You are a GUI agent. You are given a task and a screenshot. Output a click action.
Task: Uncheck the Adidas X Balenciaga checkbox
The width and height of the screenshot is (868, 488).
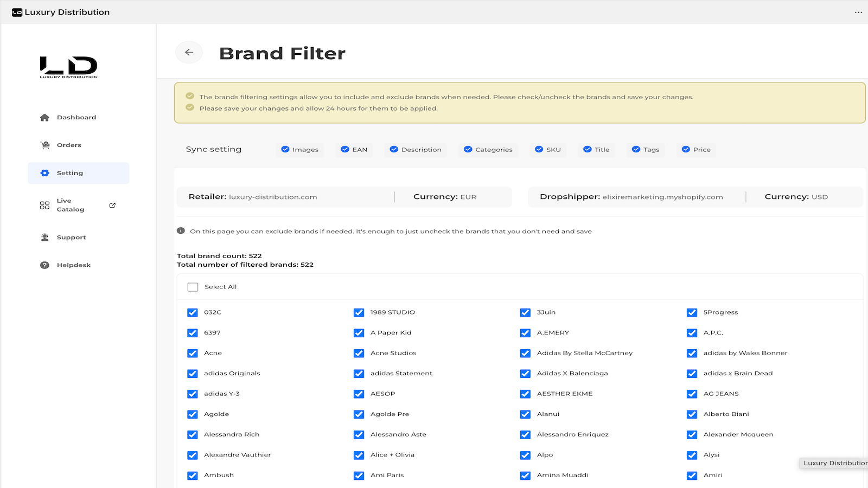tap(525, 374)
